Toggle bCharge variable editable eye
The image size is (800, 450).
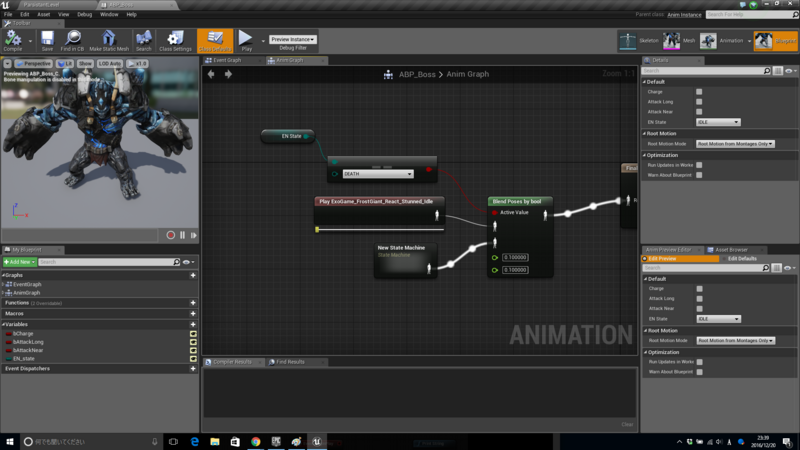point(193,334)
